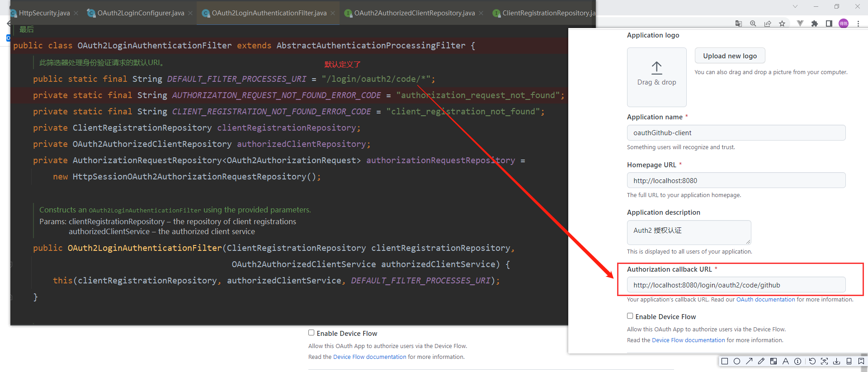The width and height of the screenshot is (868, 372).
Task: Click the "/login/oauth2/code/*" string literal
Action: [376, 79]
